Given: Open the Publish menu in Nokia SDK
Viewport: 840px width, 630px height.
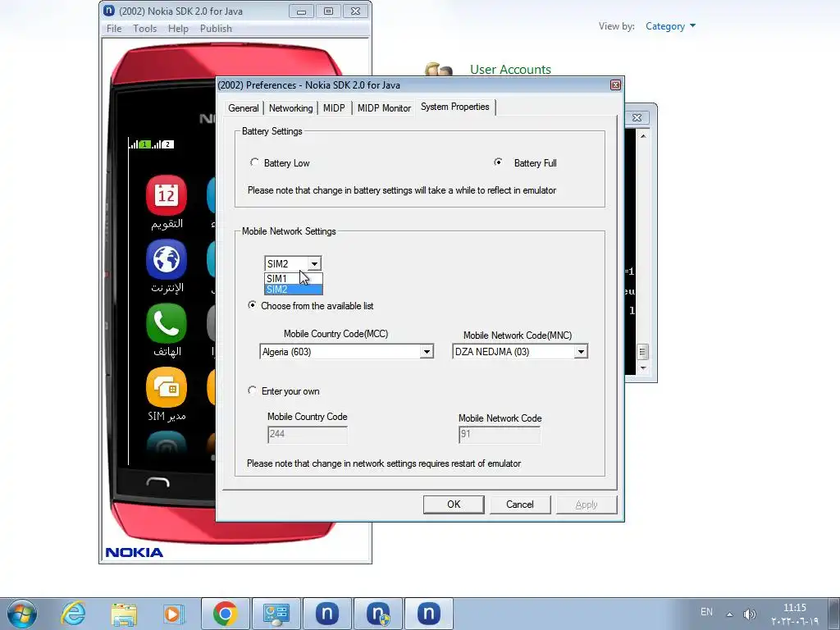Looking at the screenshot, I should click(216, 29).
